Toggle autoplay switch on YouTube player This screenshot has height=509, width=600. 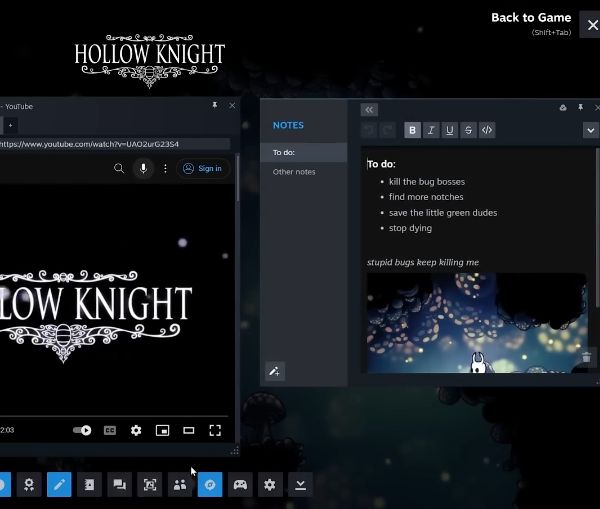[x=82, y=430]
